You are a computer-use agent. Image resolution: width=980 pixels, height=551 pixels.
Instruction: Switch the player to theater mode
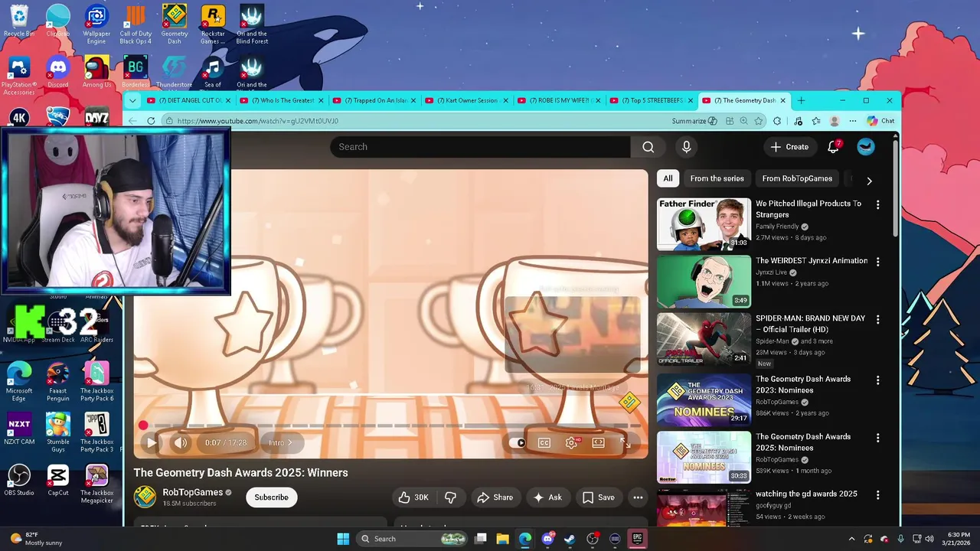tap(598, 442)
